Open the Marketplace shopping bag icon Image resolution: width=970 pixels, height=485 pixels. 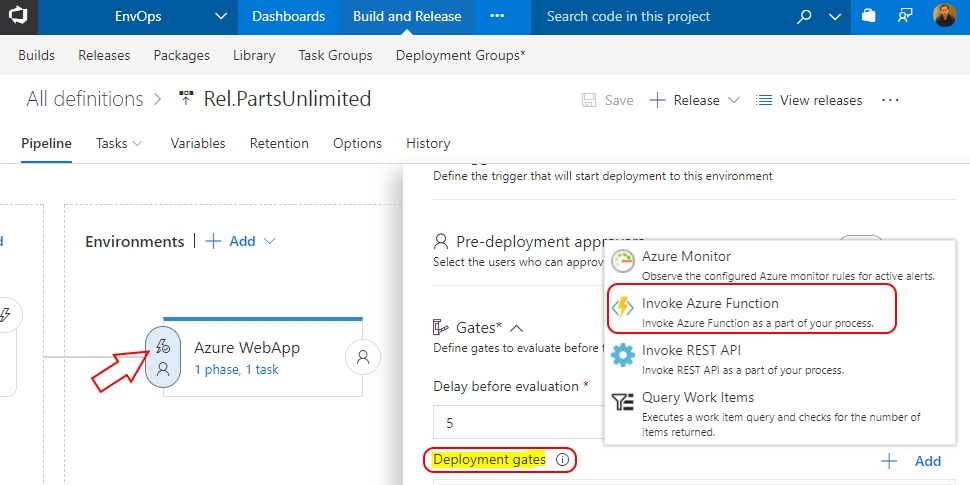tap(869, 17)
